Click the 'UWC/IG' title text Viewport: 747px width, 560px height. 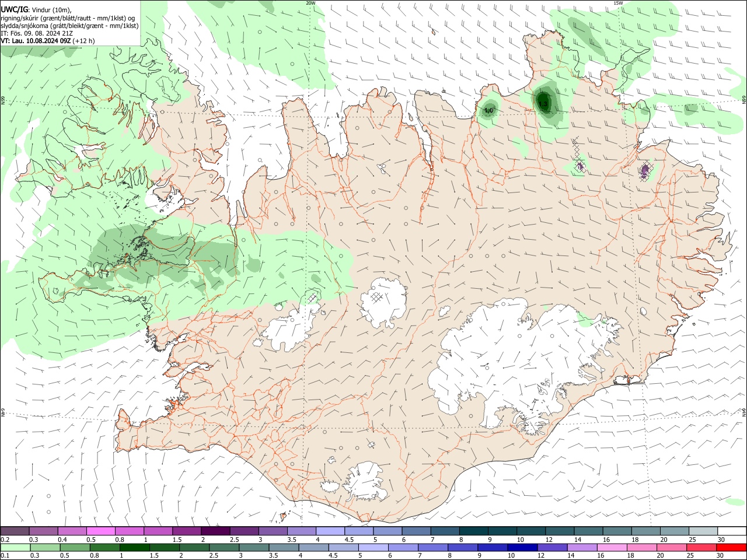point(15,9)
